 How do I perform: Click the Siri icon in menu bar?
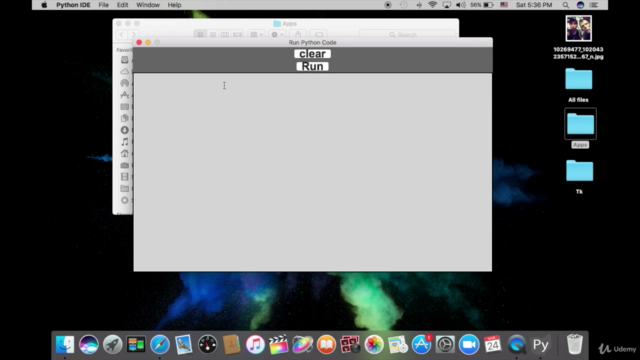tap(580, 5)
